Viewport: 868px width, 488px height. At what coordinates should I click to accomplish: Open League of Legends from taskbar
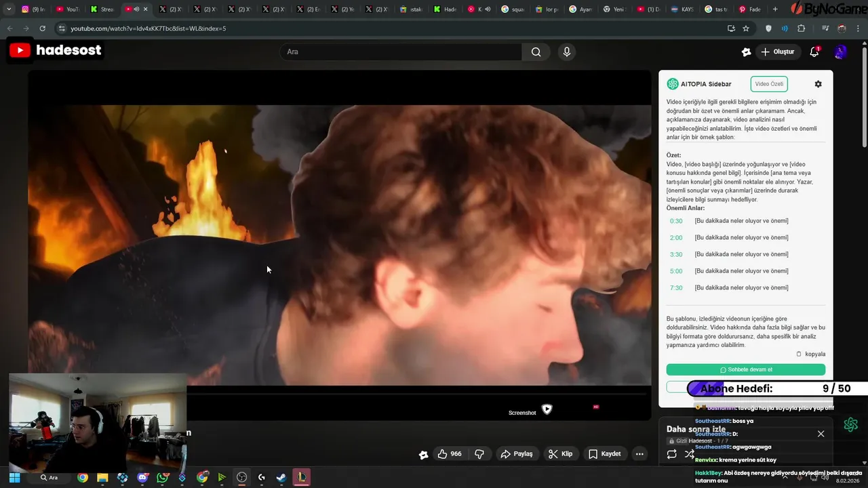(301, 478)
